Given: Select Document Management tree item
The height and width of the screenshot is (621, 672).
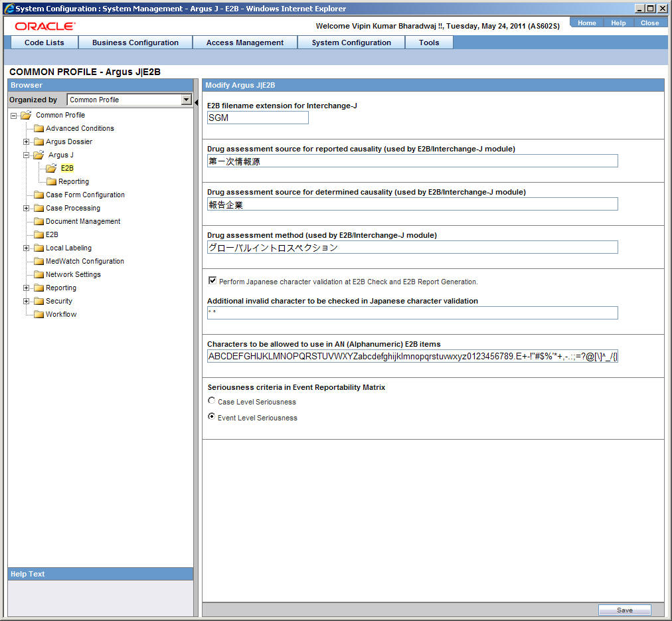Looking at the screenshot, I should (x=83, y=222).
